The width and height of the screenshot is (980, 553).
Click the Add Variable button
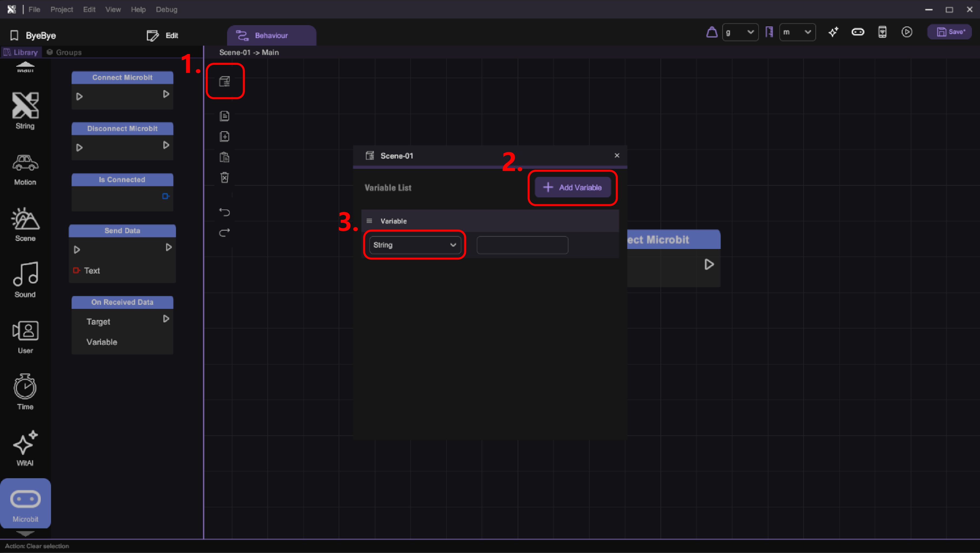coord(573,187)
